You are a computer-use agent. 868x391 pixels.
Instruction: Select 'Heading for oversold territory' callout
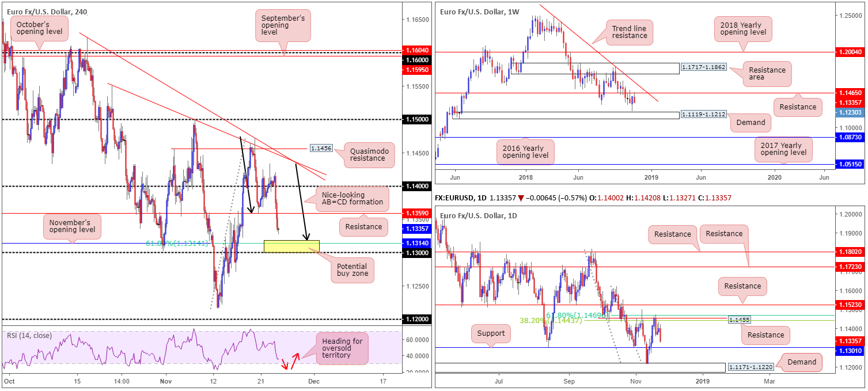point(341,349)
